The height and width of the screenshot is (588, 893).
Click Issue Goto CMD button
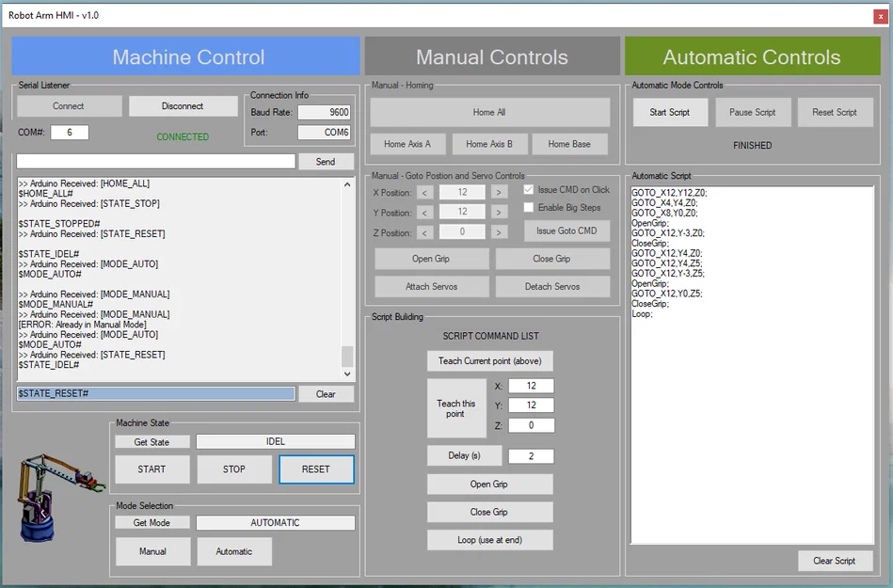tap(566, 230)
